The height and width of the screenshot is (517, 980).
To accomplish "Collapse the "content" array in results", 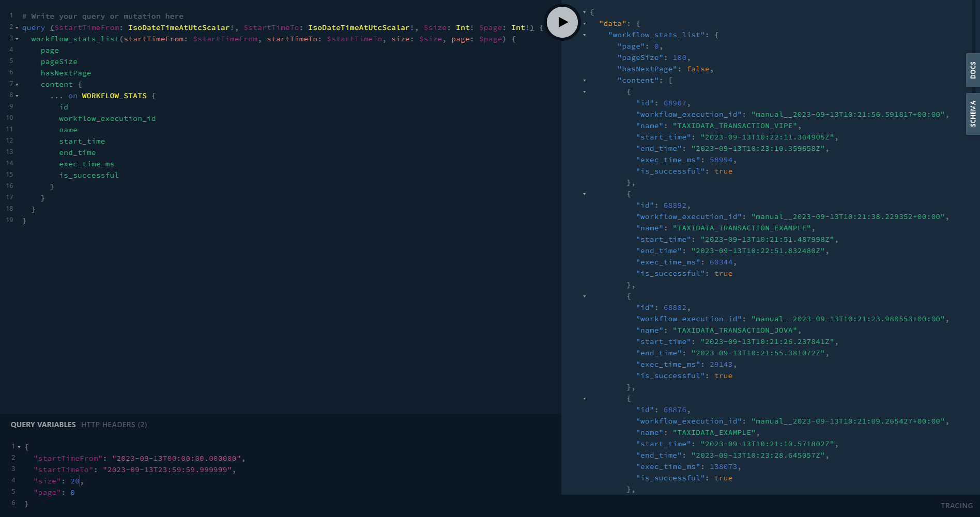I will (585, 81).
